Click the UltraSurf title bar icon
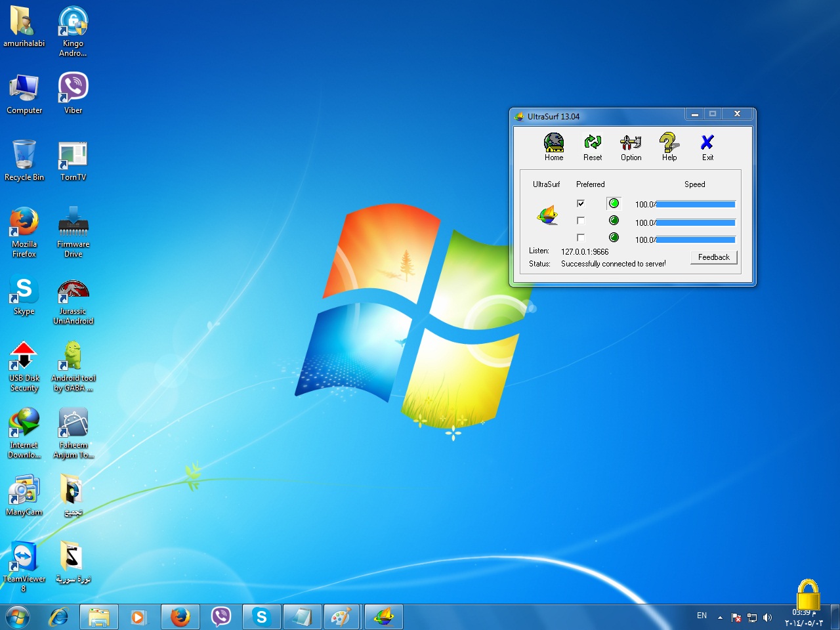 [x=520, y=116]
